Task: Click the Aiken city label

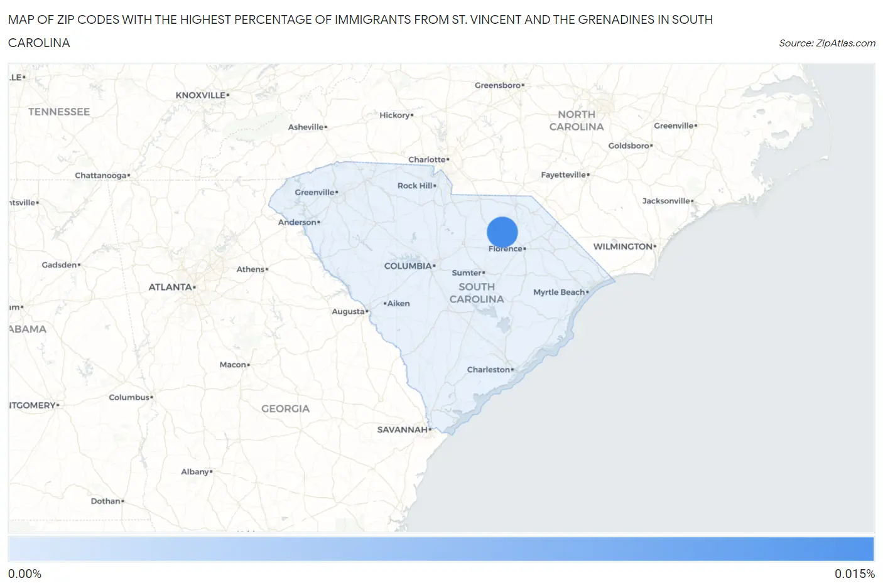Action: coord(398,304)
